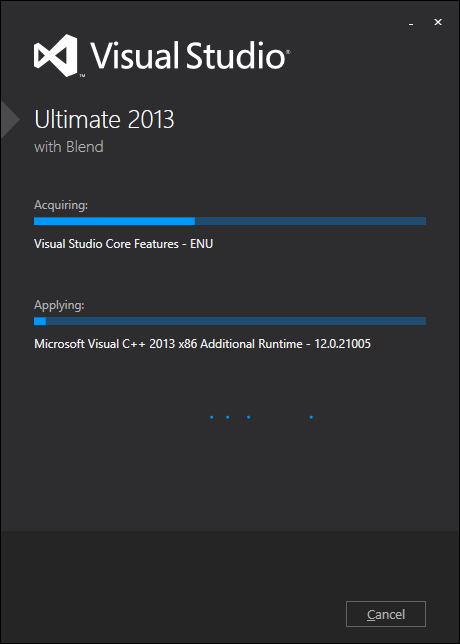
Task: Click the Acquiring progress bar
Action: pyautogui.click(x=230, y=221)
